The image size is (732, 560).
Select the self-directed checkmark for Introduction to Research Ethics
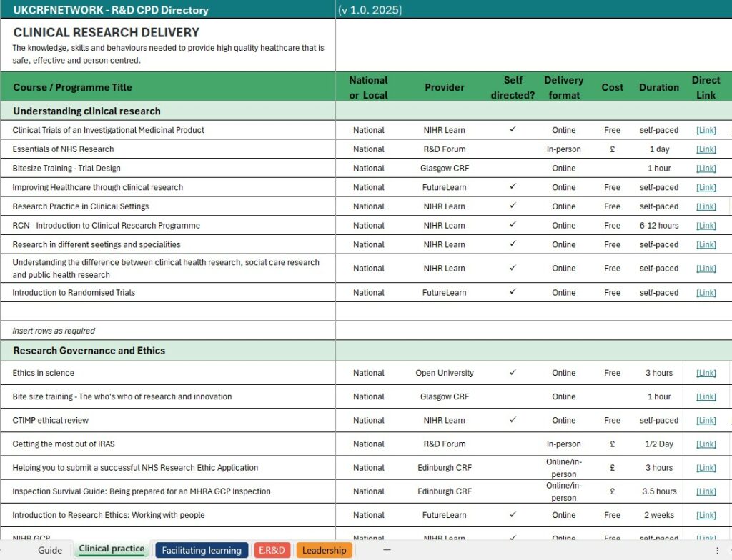click(513, 514)
